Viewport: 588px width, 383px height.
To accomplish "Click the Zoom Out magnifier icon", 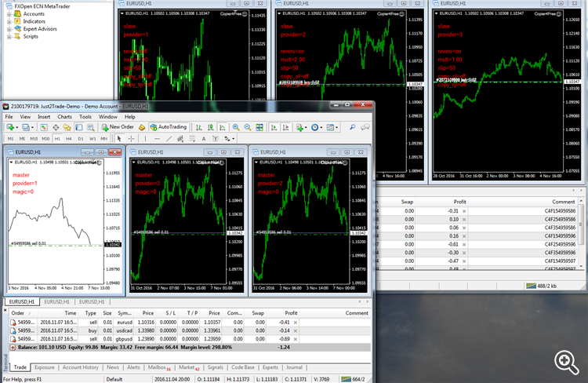I will (248, 127).
